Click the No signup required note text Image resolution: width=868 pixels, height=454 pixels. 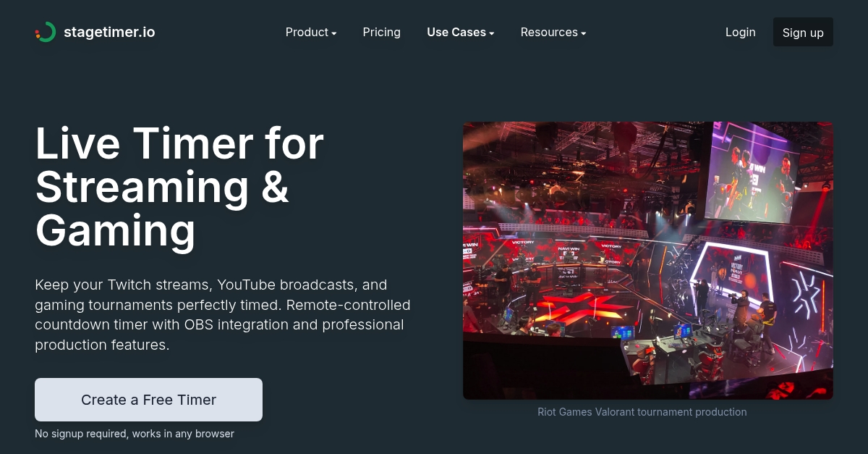pyautogui.click(x=135, y=434)
